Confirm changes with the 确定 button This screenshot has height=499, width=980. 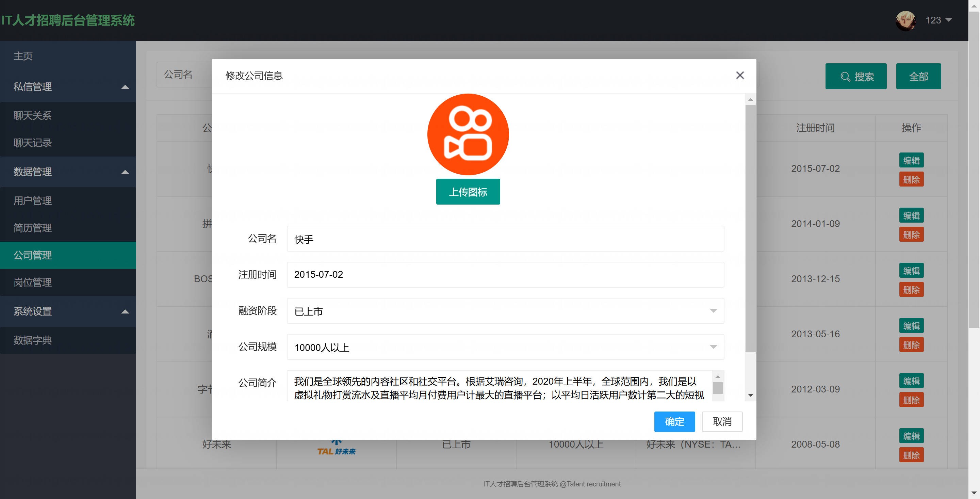coord(674,422)
